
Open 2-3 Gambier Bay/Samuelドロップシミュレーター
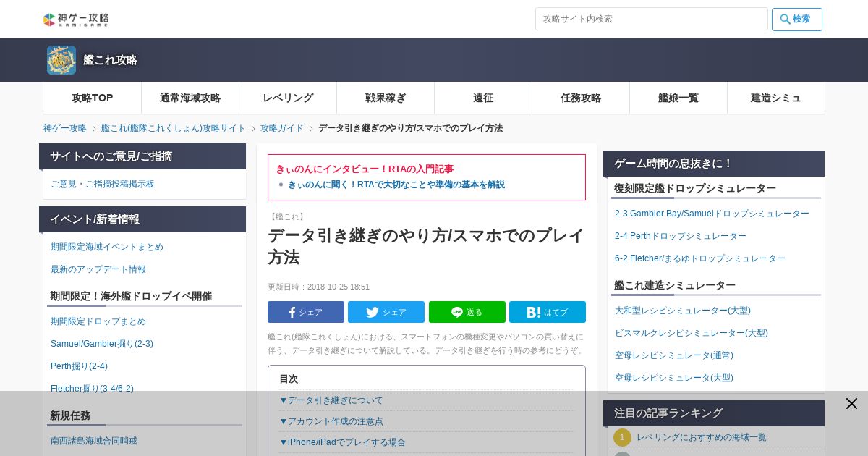712,214
